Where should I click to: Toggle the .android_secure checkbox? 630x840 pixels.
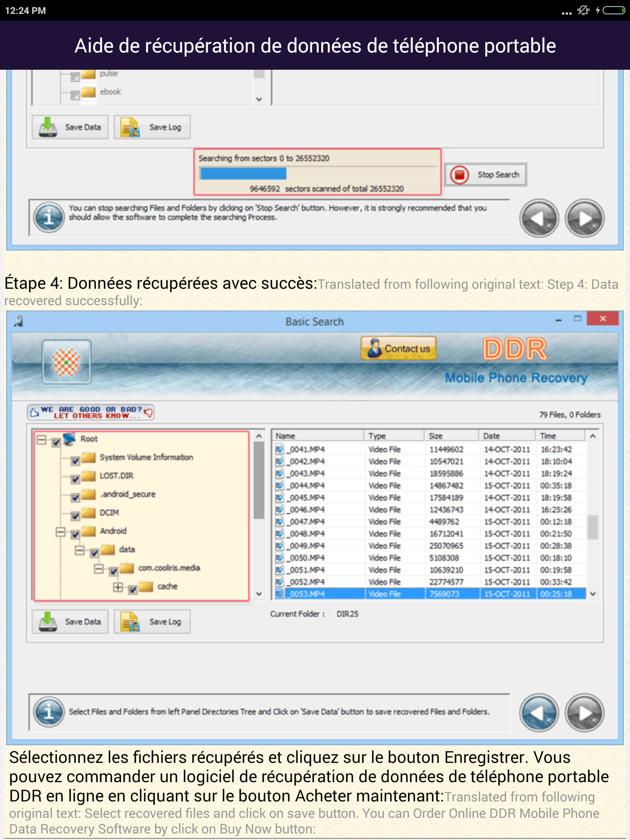coord(75,498)
